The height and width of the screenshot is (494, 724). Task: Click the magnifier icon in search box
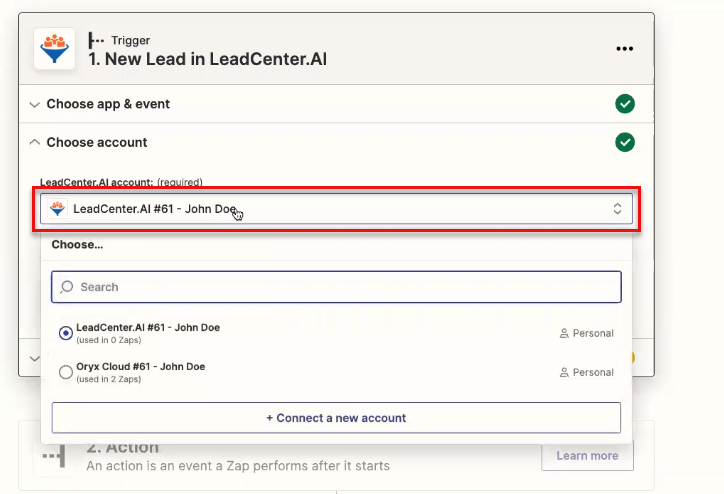click(x=66, y=287)
